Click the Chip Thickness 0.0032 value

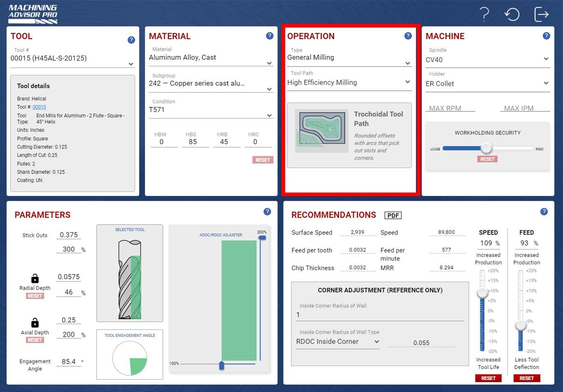pyautogui.click(x=358, y=267)
